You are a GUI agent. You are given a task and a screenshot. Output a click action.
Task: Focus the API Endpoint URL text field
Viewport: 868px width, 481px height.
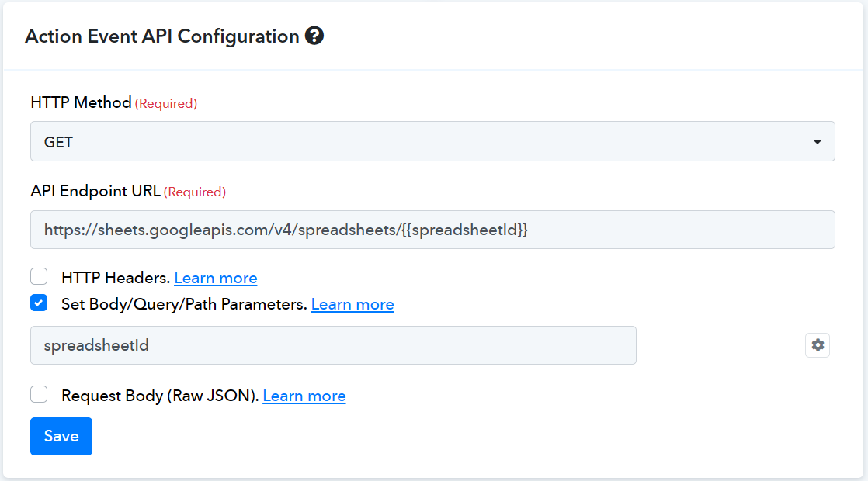pos(432,230)
